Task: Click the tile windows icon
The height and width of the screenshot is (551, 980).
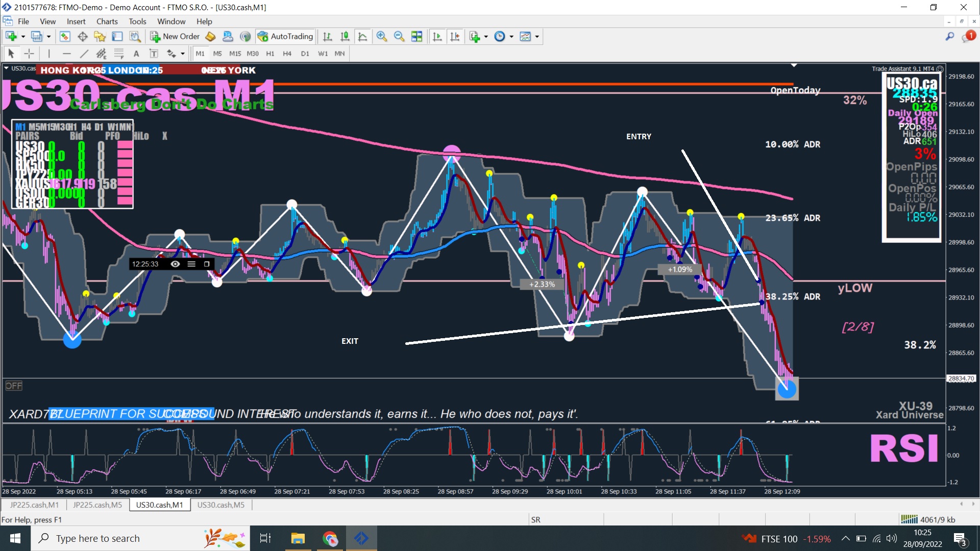Action: (x=417, y=36)
